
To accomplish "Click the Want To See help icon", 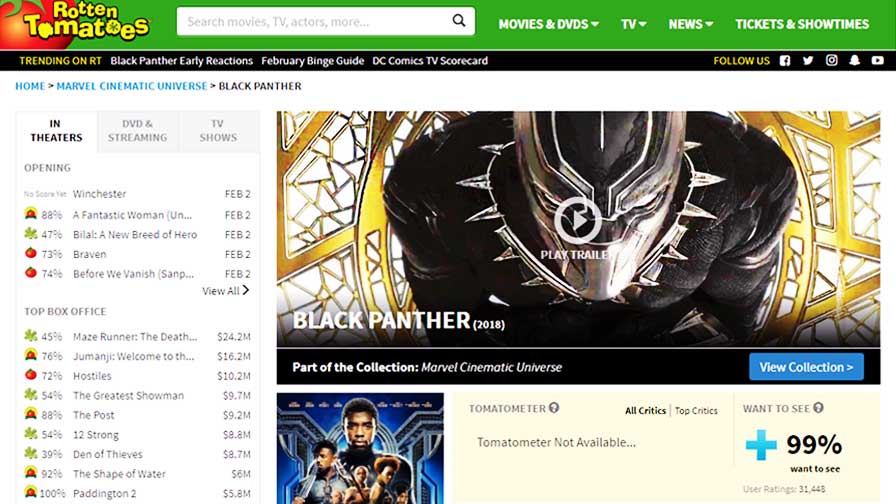I will coord(818,408).
